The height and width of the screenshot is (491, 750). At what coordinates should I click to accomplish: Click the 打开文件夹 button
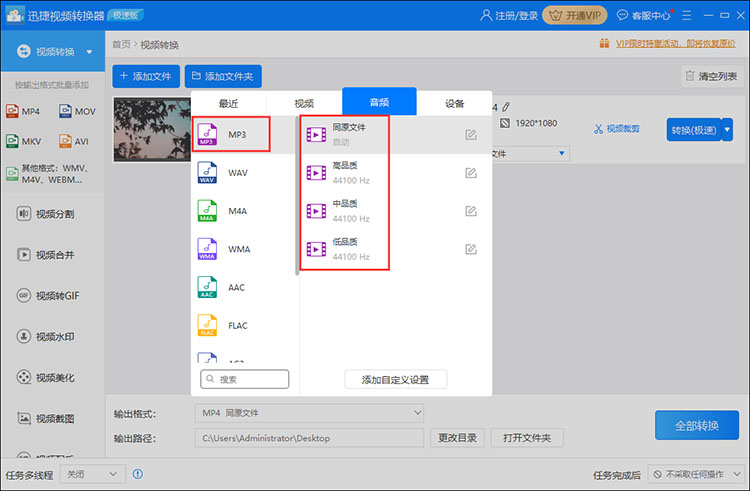pyautogui.click(x=527, y=437)
